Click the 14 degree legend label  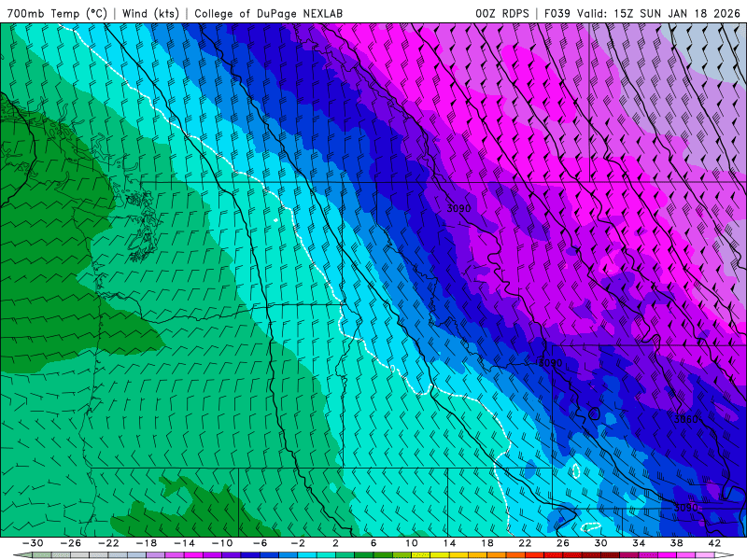click(x=449, y=543)
